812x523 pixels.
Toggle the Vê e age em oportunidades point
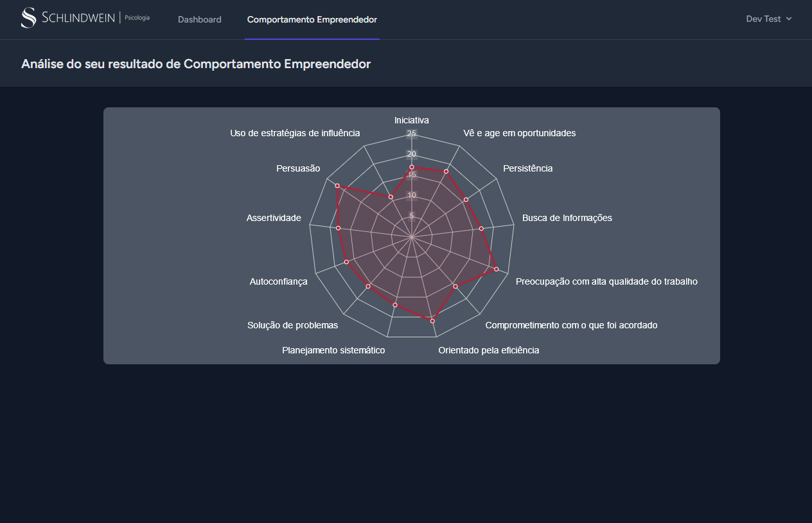click(x=446, y=171)
